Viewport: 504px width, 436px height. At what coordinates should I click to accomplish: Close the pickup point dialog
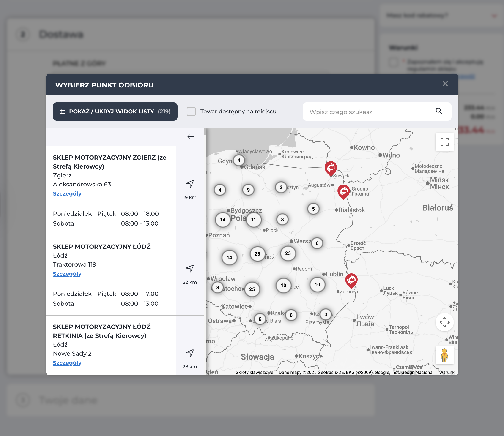445,84
